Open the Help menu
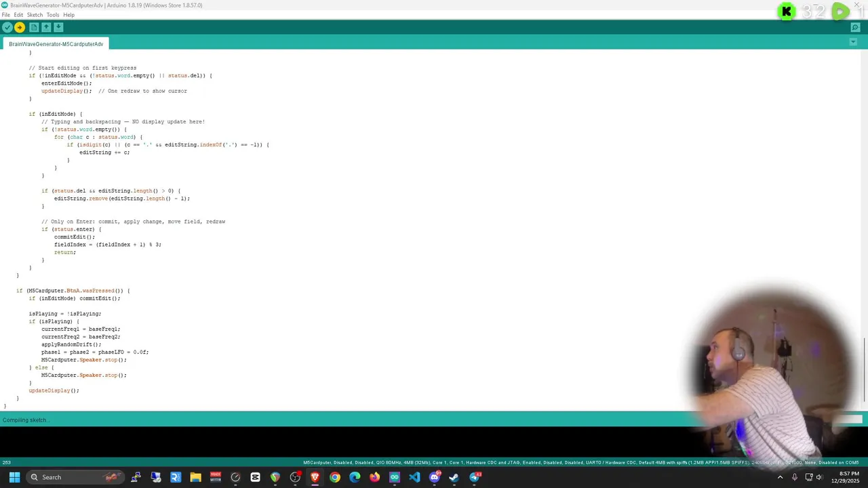868x488 pixels. (68, 15)
